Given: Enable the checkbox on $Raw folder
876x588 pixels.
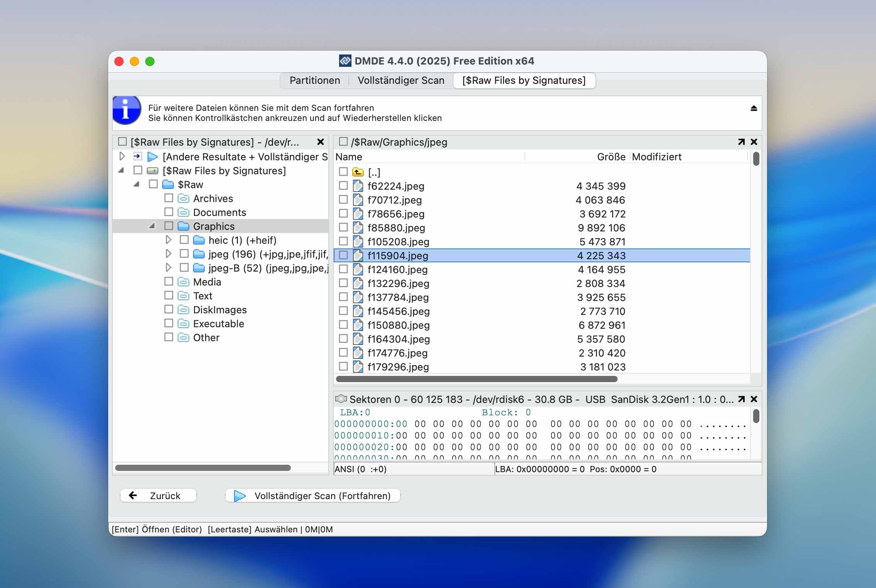Looking at the screenshot, I should click(153, 184).
